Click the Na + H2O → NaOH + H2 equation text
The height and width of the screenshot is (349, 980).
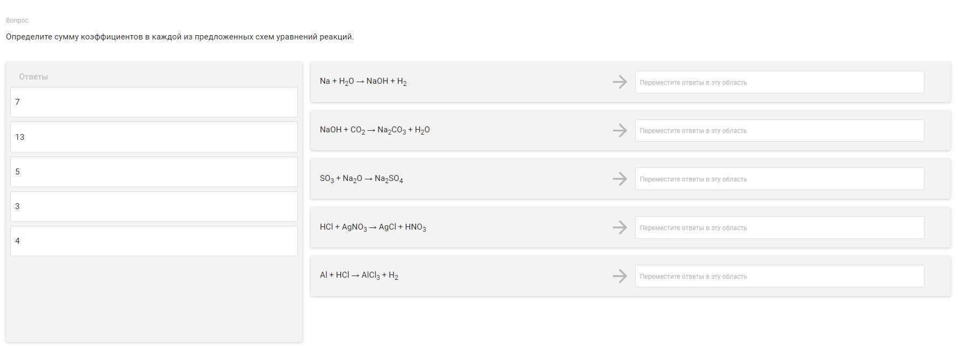(x=363, y=82)
